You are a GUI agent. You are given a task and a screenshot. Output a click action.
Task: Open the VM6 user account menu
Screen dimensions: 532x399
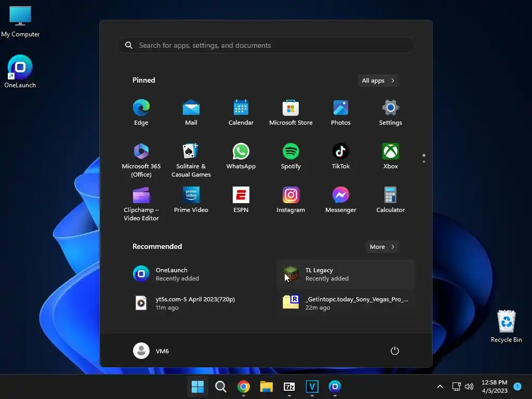point(151,351)
